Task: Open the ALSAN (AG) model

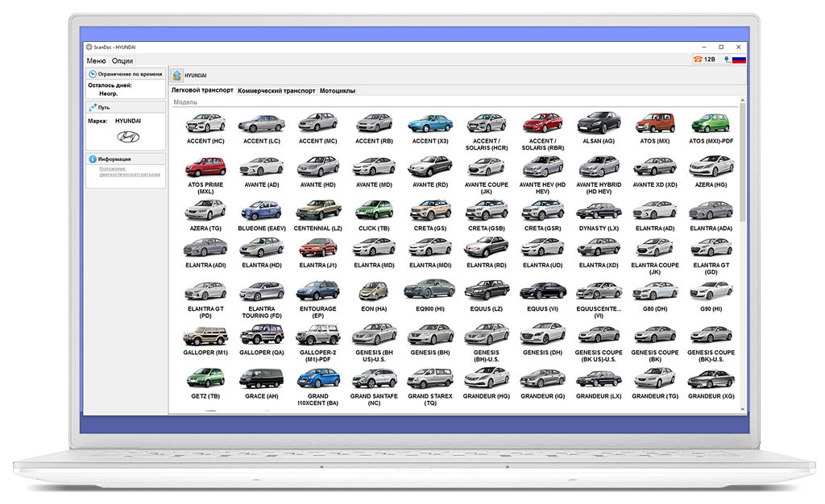Action: point(599,128)
